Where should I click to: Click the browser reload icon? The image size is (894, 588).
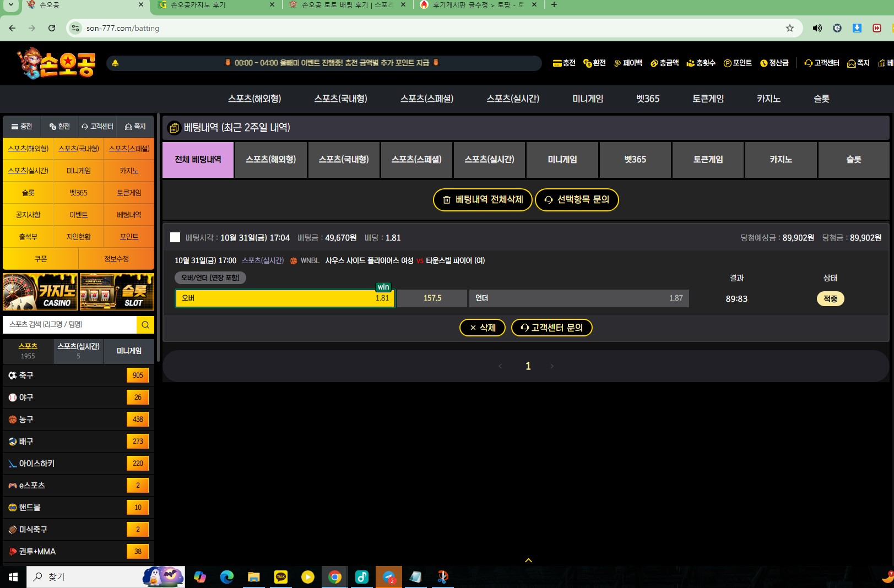coord(52,28)
